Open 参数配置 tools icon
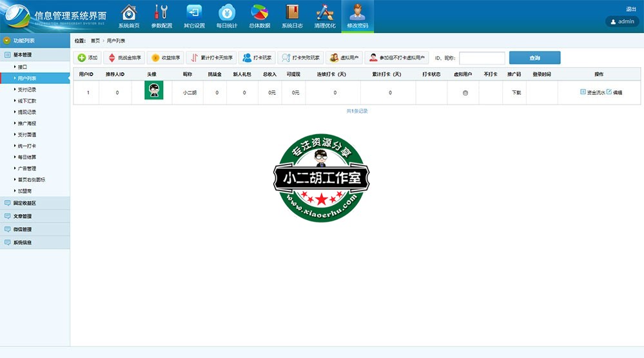Screen dimensions: 644x358 161,15
